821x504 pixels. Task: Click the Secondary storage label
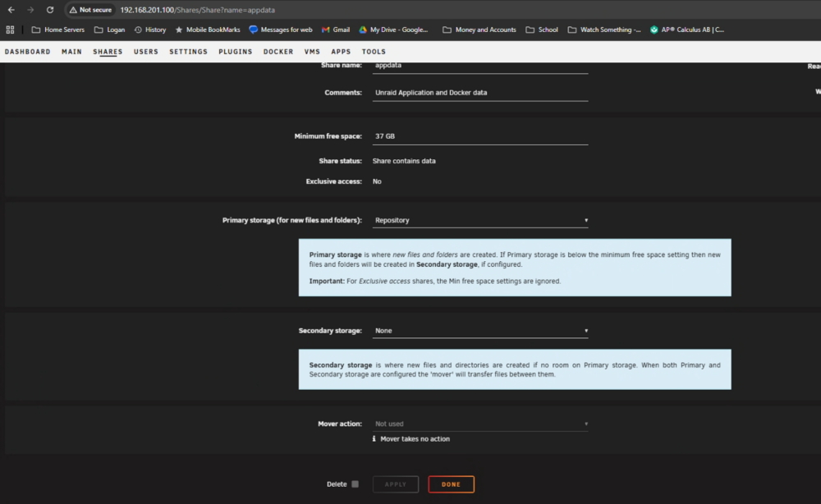coord(330,331)
